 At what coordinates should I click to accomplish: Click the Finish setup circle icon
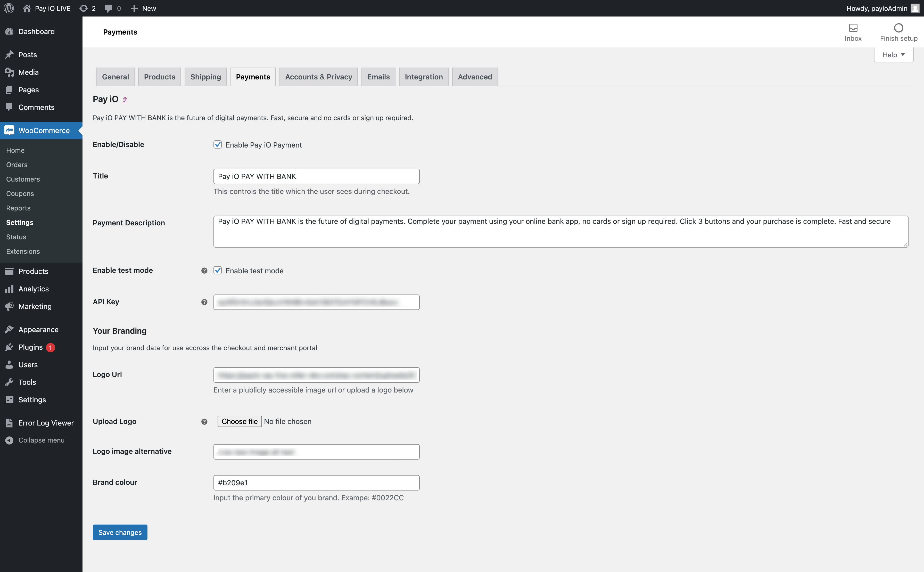(898, 28)
